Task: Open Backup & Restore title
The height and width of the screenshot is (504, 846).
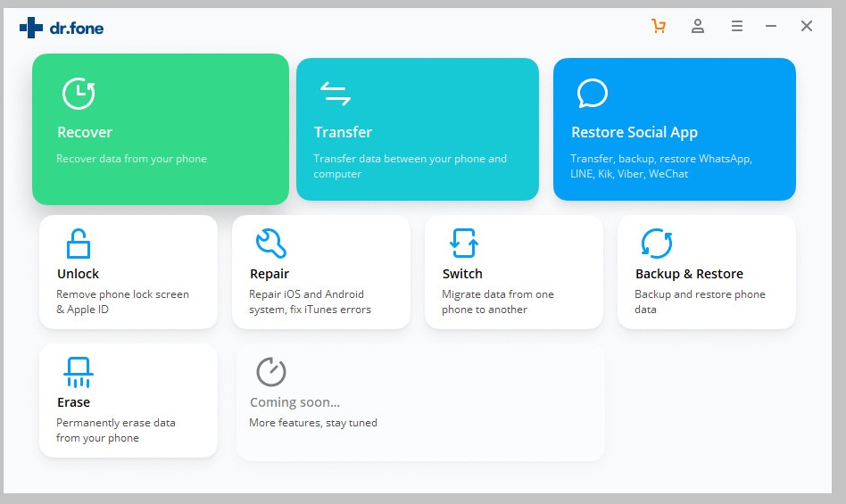Action: (689, 274)
